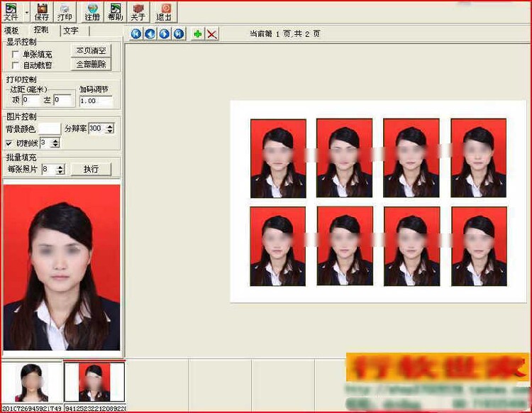The height and width of the screenshot is (413, 532).
Task: Increase the 分辨率 value with the up arrow
Action: [110, 126]
